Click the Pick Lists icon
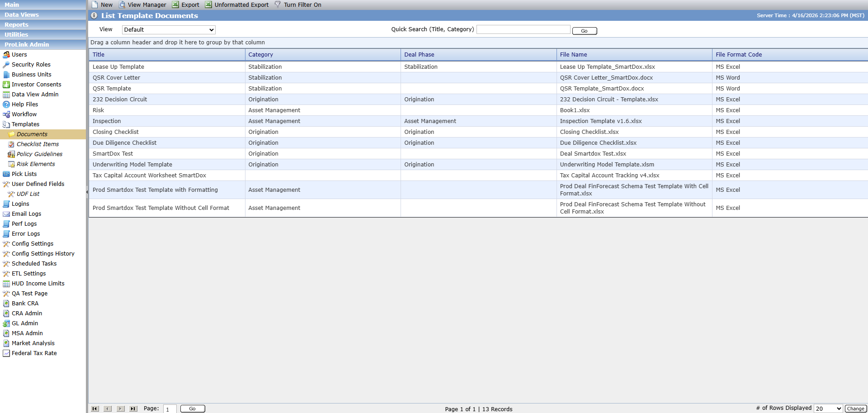This screenshot has width=868, height=413. pyautogui.click(x=6, y=174)
